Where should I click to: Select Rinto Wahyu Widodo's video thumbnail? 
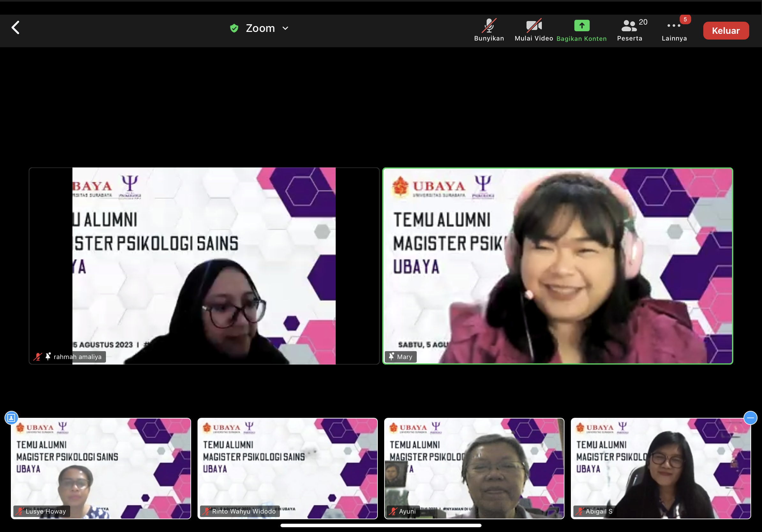click(288, 468)
